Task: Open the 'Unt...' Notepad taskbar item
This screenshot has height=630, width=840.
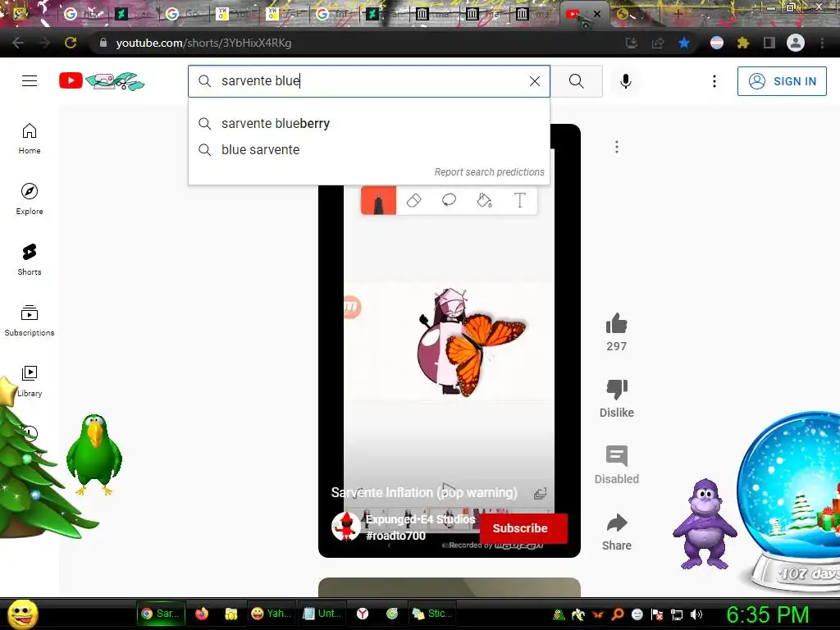Action: (x=323, y=614)
